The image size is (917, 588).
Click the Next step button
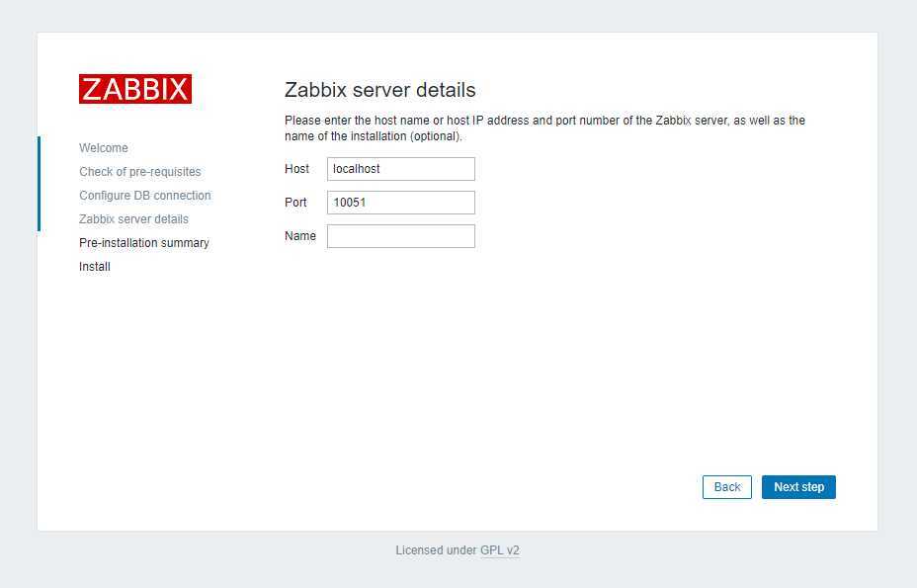click(798, 487)
